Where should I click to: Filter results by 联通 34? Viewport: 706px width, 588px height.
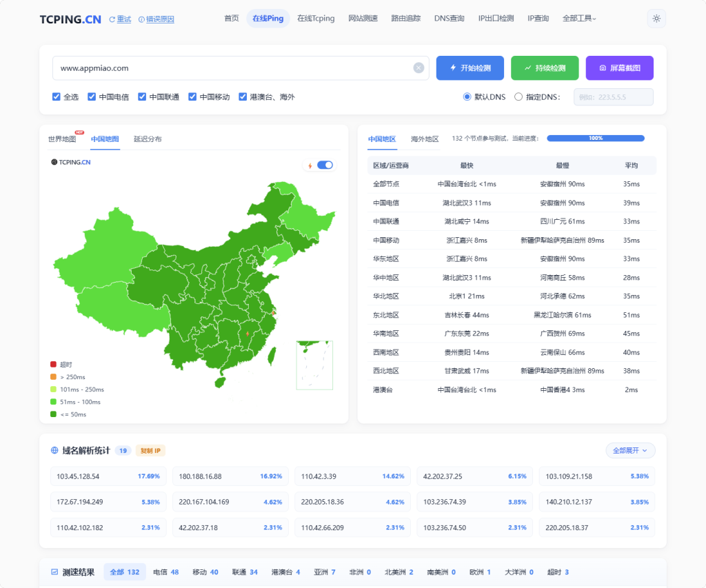click(245, 571)
